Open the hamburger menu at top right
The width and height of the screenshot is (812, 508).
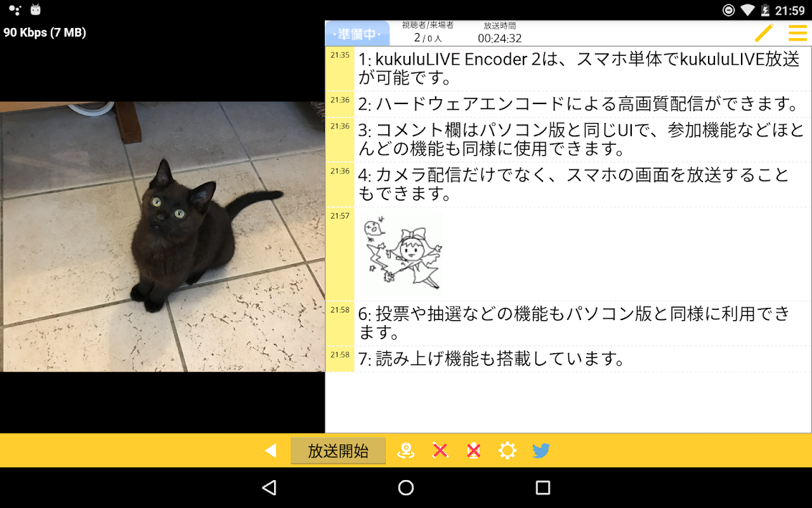(x=797, y=33)
